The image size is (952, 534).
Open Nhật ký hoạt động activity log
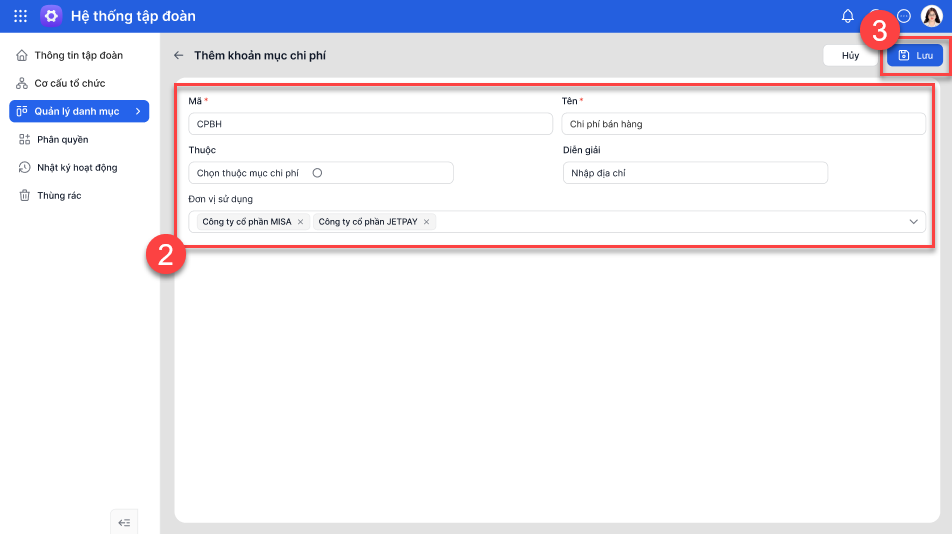coord(77,167)
